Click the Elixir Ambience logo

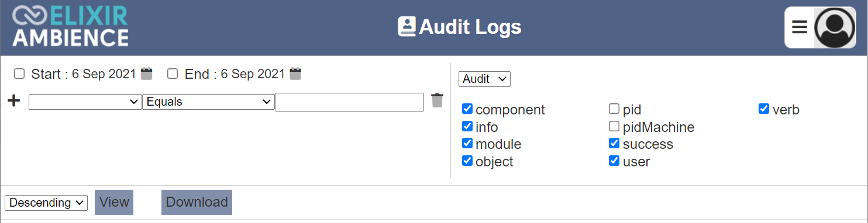[x=70, y=26]
